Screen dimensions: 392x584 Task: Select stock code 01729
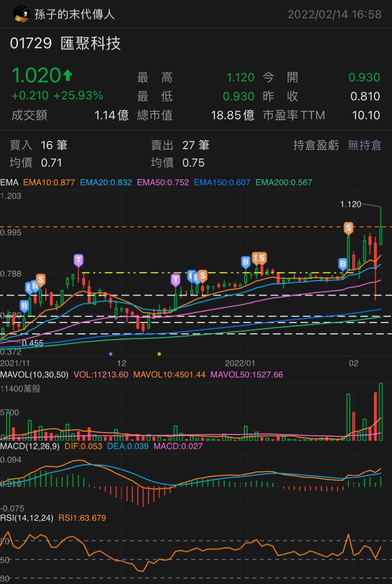tap(31, 44)
